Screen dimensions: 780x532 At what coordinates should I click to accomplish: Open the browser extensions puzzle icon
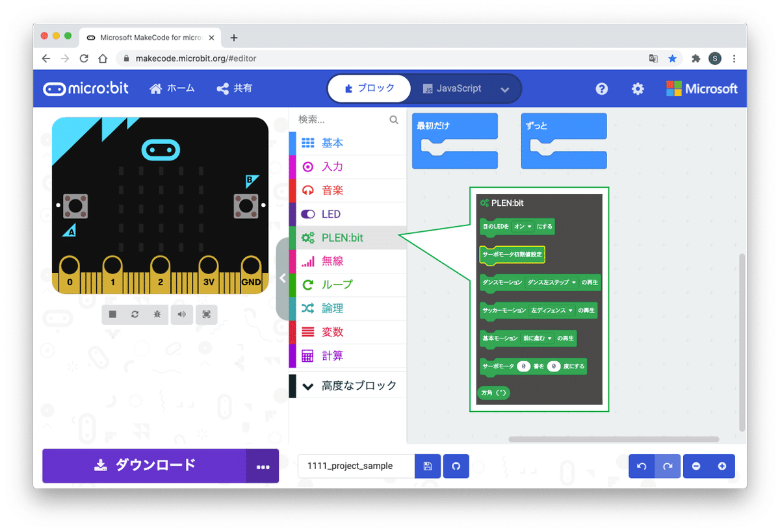pos(696,58)
